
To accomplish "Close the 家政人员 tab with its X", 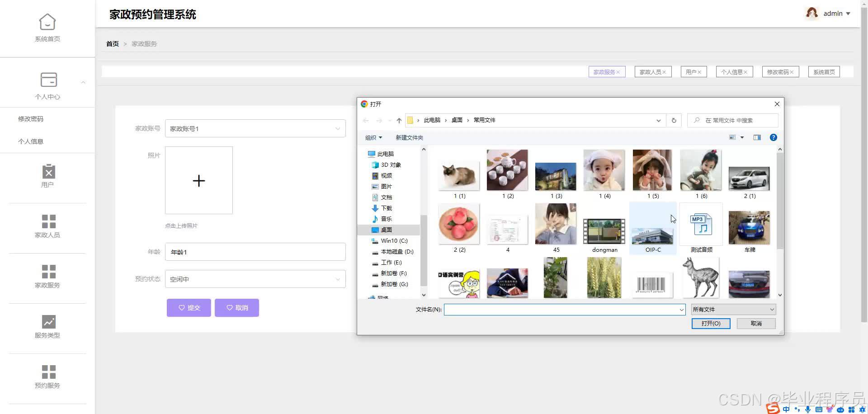I will click(664, 72).
